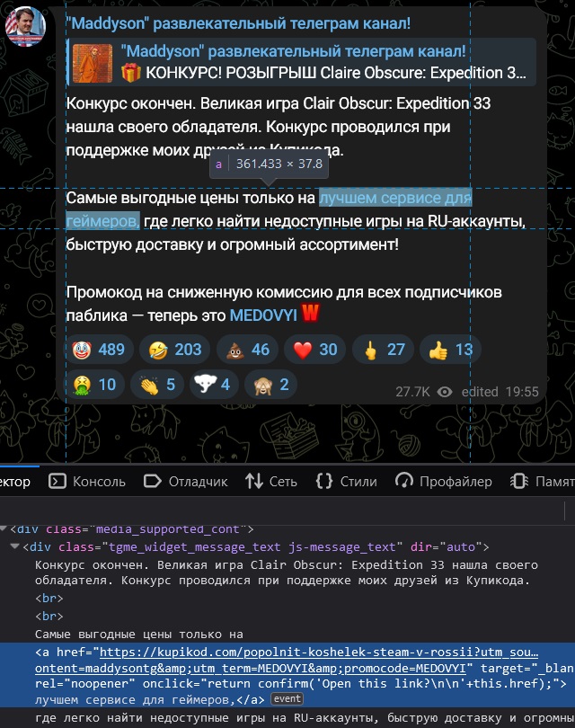The width and height of the screenshot is (575, 728).
Task: Select the second br node in the markup
Action: (x=49, y=617)
